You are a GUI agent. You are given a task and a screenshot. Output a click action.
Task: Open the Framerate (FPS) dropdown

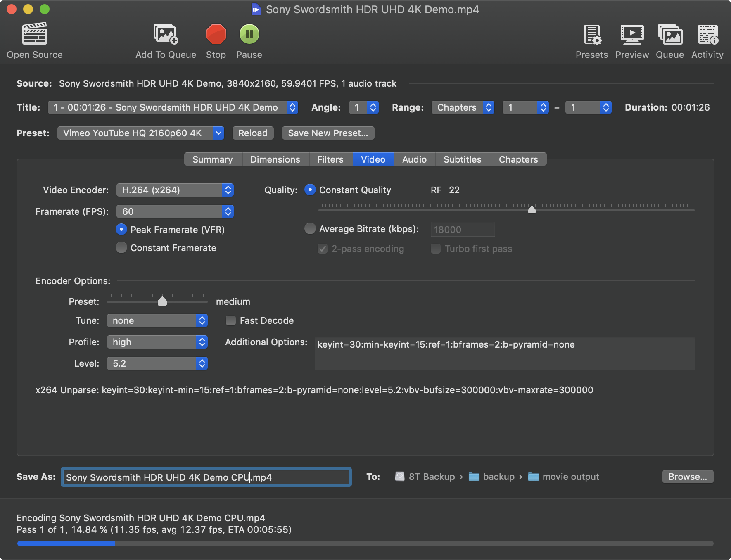click(175, 211)
